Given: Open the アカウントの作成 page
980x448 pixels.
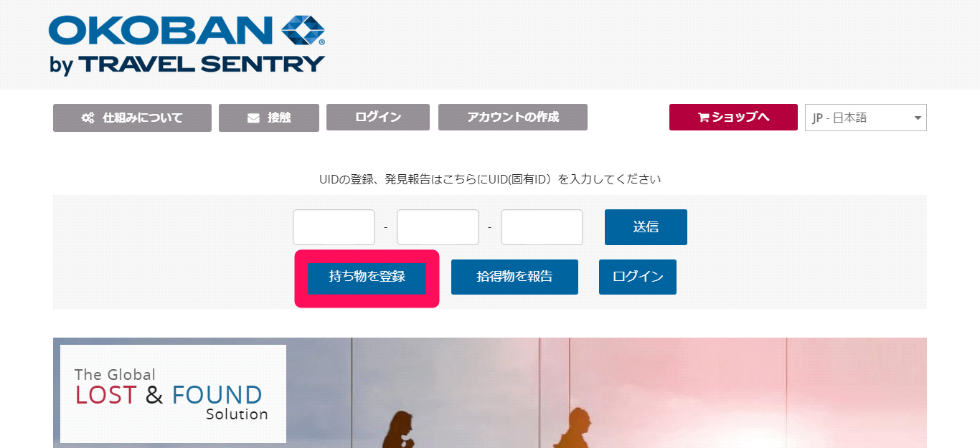Looking at the screenshot, I should tap(513, 117).
